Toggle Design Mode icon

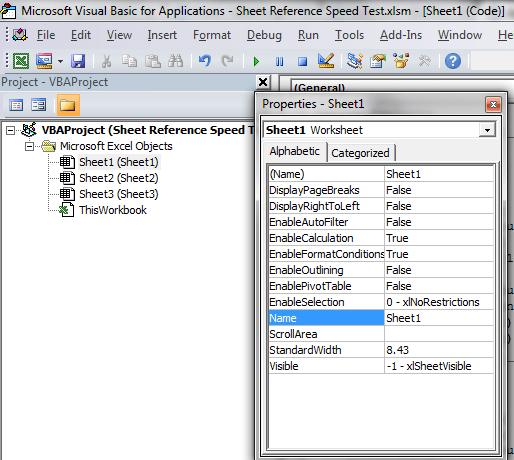[326, 61]
